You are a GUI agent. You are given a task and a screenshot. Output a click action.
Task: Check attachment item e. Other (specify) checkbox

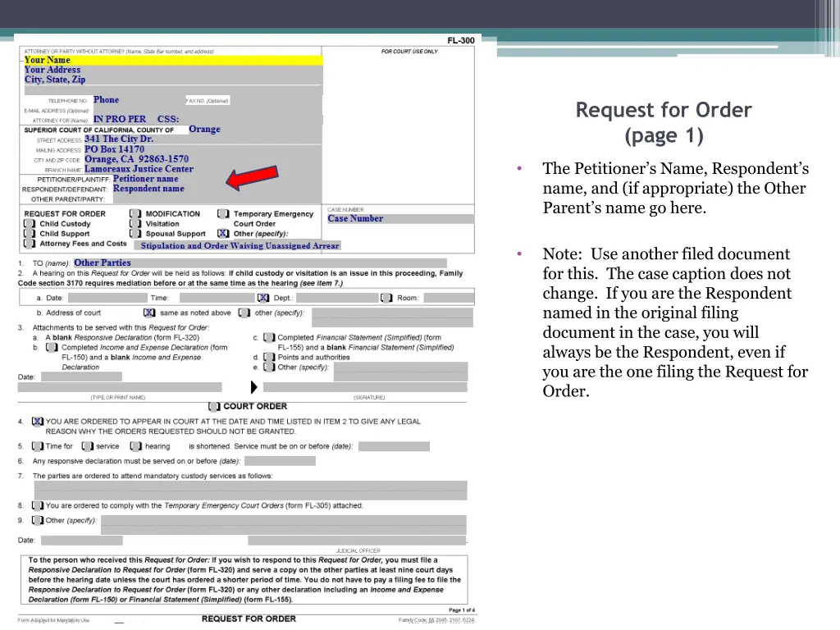point(269,367)
